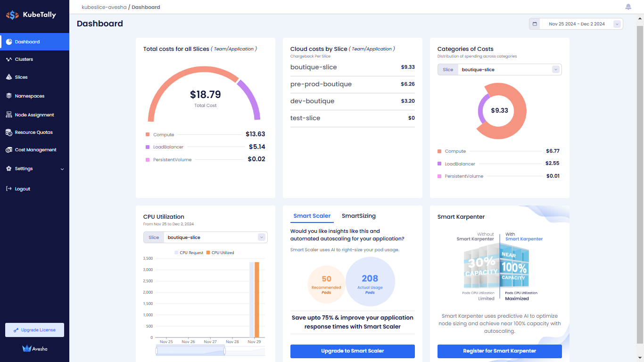Viewport: 644px width, 362px height.
Task: Click the Dashboard breadcrumb text
Action: (146, 7)
